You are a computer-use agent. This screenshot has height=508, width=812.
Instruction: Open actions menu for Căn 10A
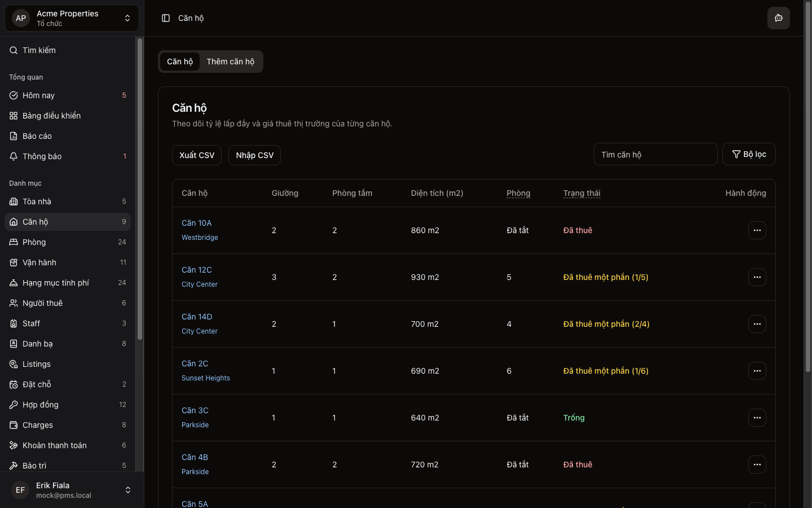click(x=757, y=230)
